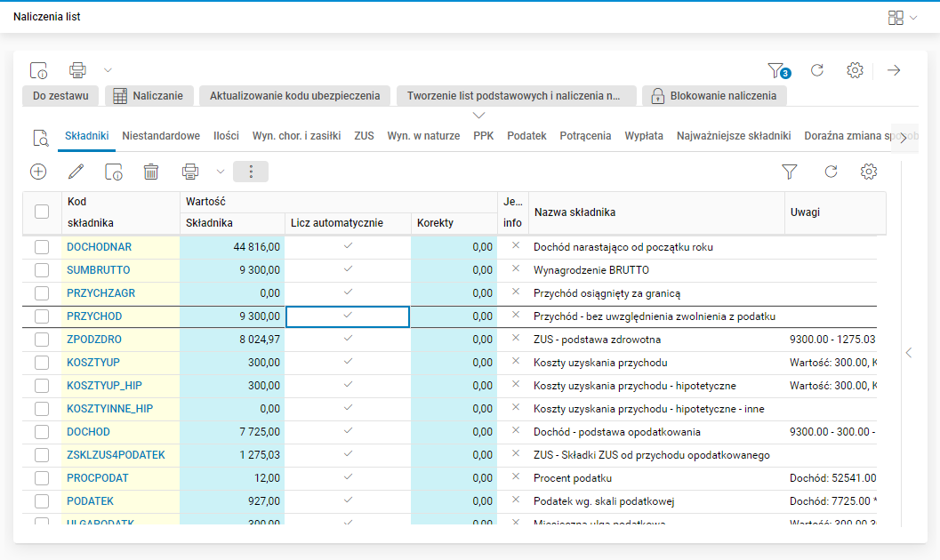Click the top refresh icon

817,70
